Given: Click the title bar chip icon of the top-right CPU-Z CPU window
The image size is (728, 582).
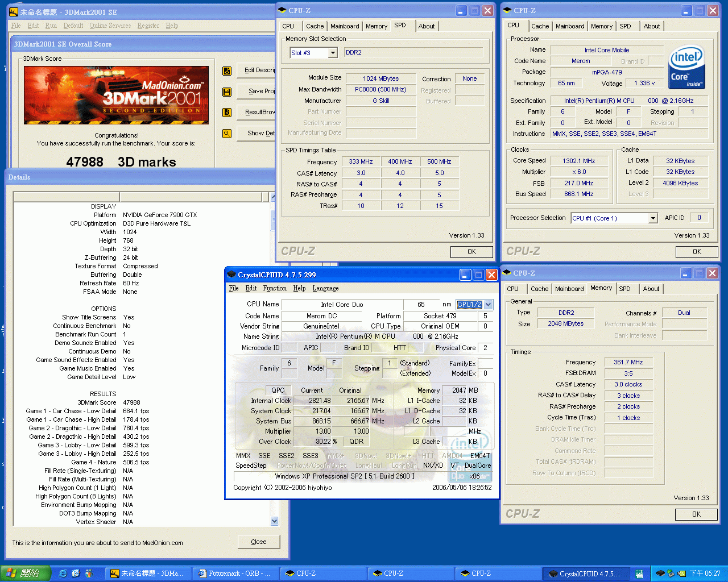Looking at the screenshot, I should point(507,10).
